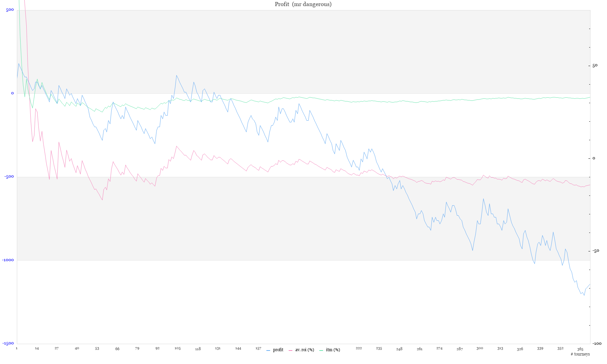Toggle the profit series legend label

278,350
